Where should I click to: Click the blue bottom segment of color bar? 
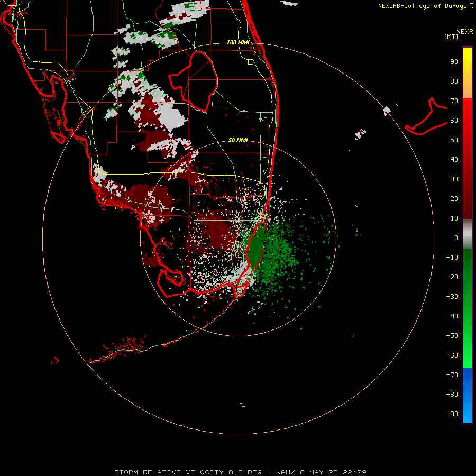[467, 396]
